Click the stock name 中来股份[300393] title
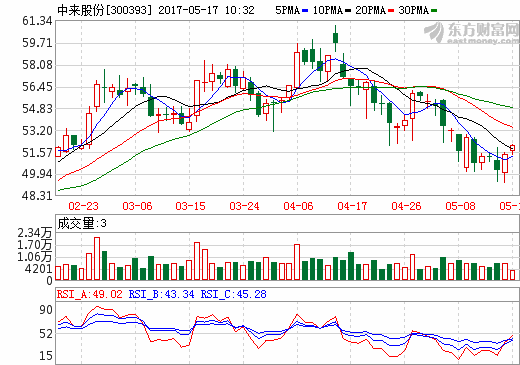This screenshot has width=520, height=365. click(104, 10)
